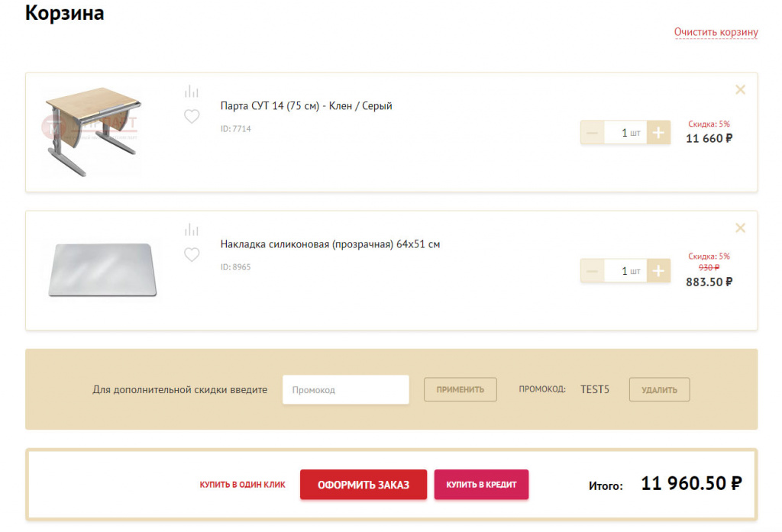Click compare icon for Парта СУТ 14
This screenshot has height=532, width=782.
(x=192, y=92)
